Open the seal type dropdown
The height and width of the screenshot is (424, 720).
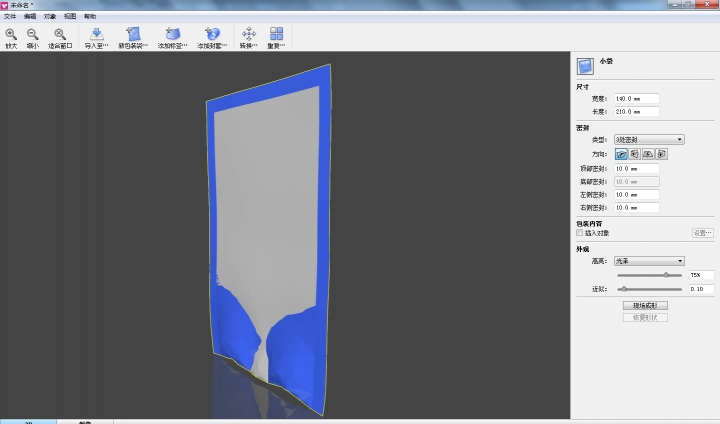tap(649, 139)
